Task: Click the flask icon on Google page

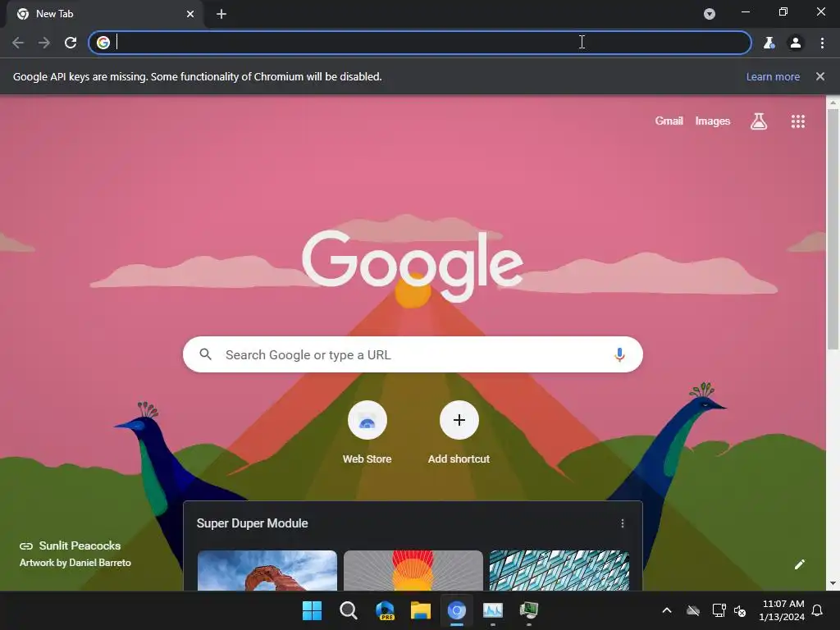Action: [759, 121]
